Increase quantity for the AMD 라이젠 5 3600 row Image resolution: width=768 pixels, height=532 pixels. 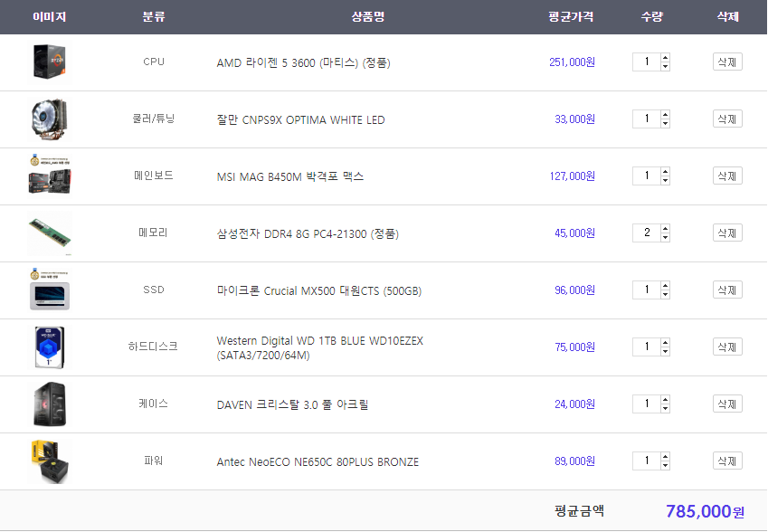665,58
